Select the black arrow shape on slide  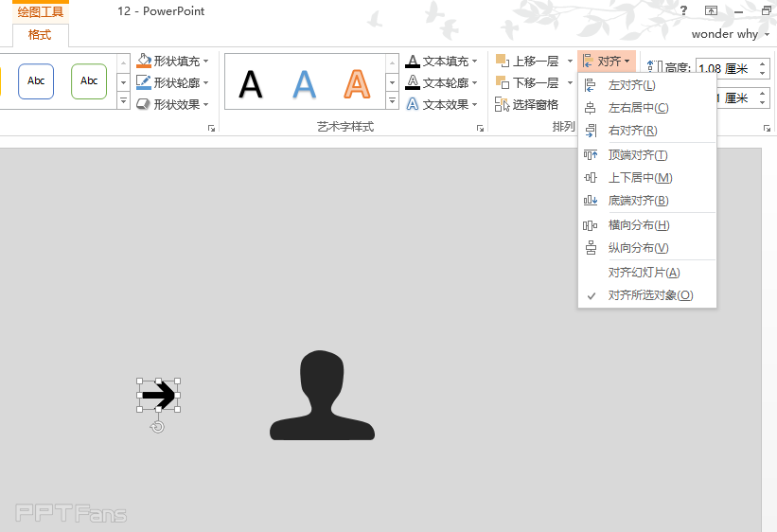(159, 395)
